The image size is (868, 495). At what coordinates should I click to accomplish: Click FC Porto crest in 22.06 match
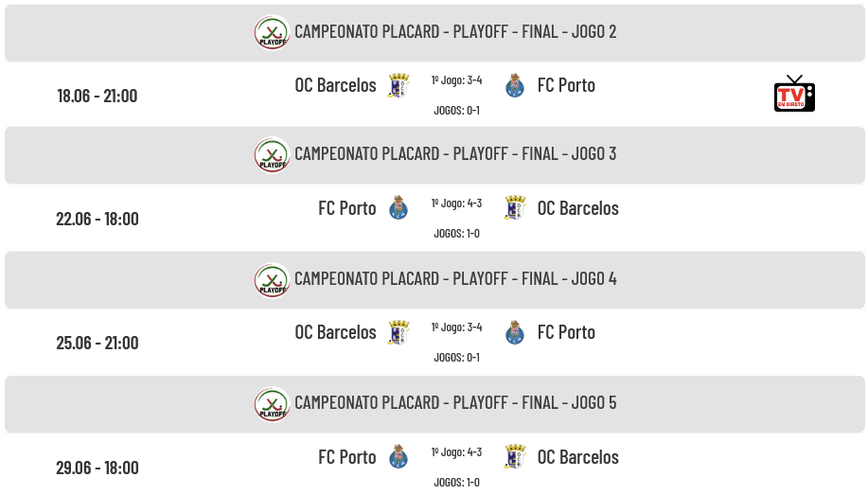pos(399,207)
